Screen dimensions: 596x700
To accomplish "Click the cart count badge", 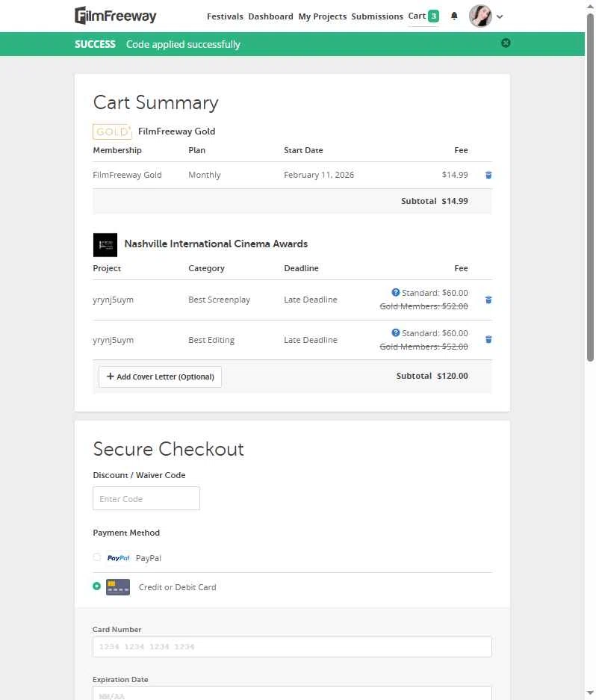I will click(433, 16).
